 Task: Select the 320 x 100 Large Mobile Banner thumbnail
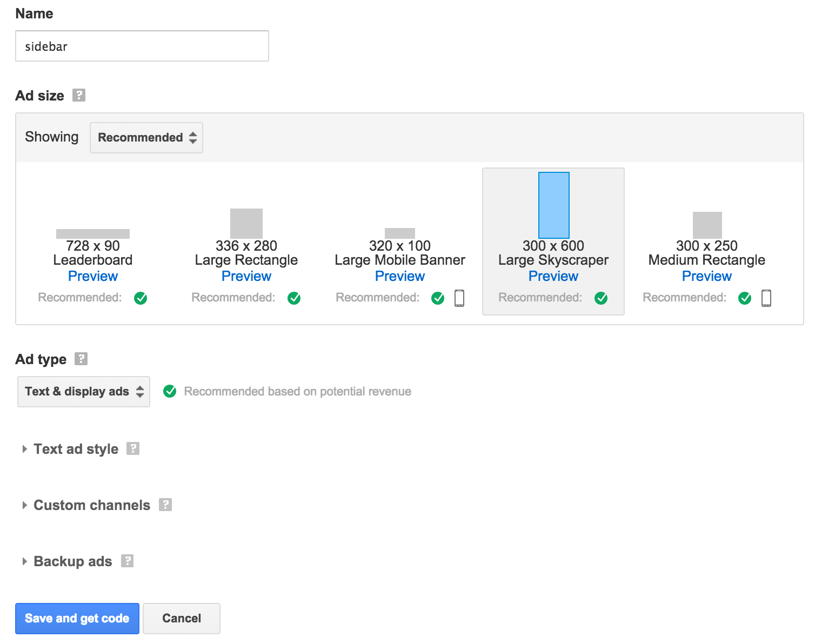[400, 233]
